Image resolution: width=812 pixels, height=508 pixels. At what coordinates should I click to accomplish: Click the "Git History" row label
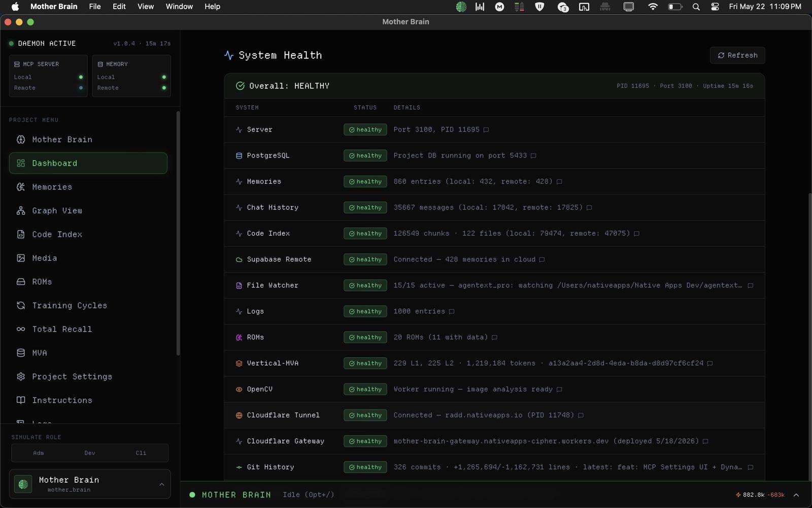pos(270,467)
